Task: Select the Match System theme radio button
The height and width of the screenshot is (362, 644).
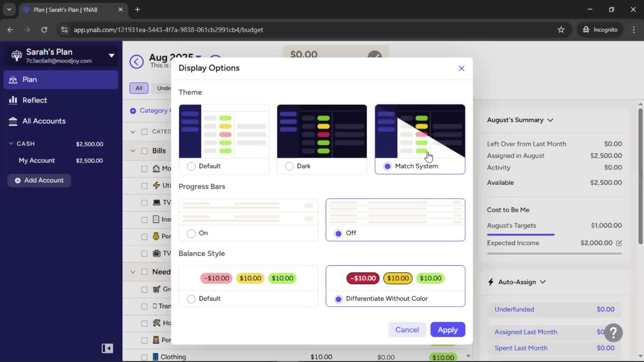Action: pyautogui.click(x=387, y=166)
